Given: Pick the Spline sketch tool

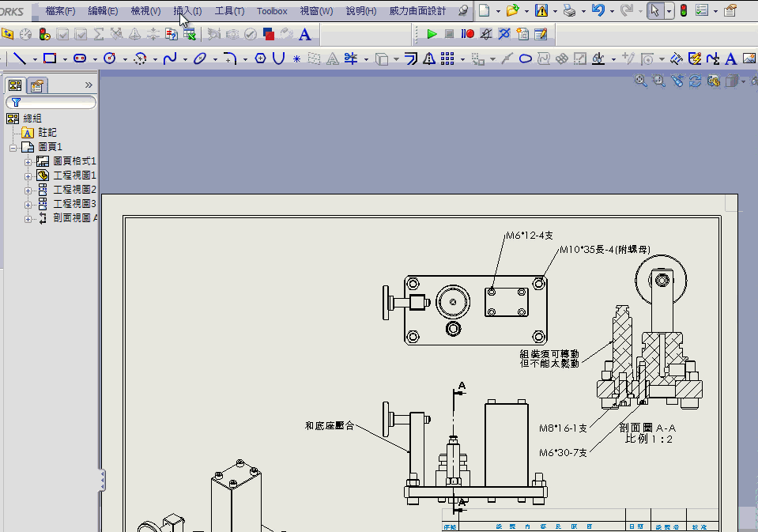Looking at the screenshot, I should point(172,58).
